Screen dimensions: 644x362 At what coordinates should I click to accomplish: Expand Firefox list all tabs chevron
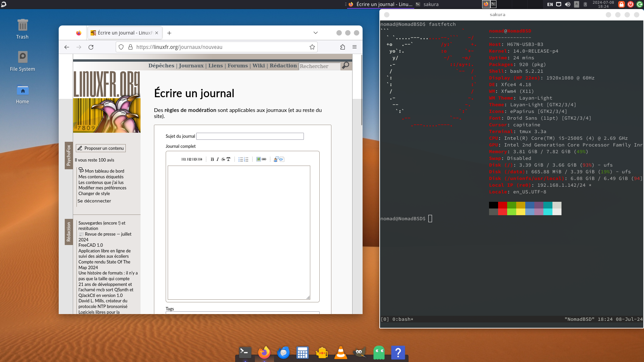click(x=316, y=33)
